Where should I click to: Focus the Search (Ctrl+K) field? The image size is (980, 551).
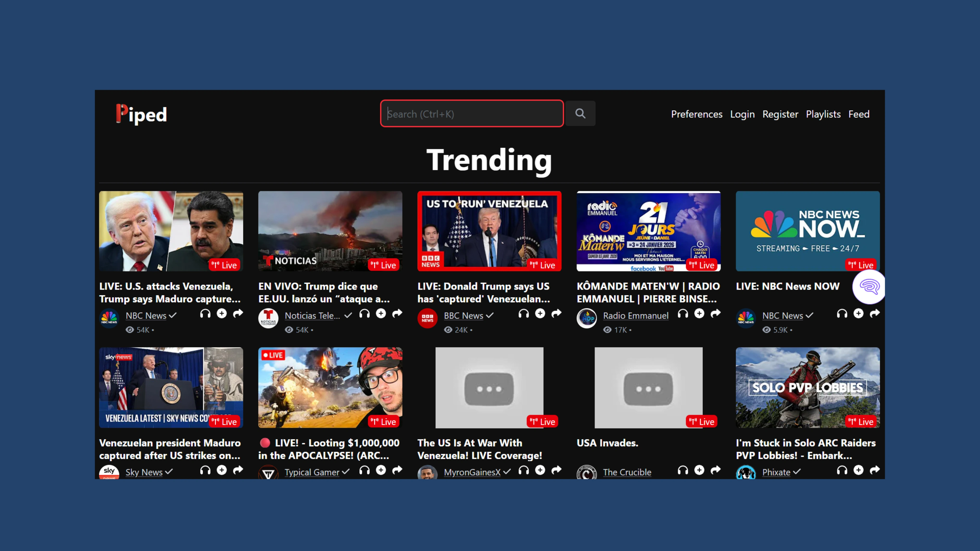click(472, 113)
